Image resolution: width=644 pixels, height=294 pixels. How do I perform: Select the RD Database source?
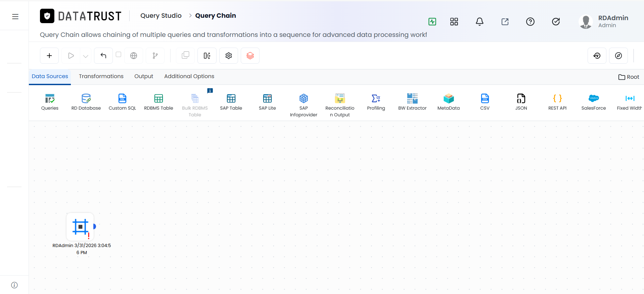point(86,102)
